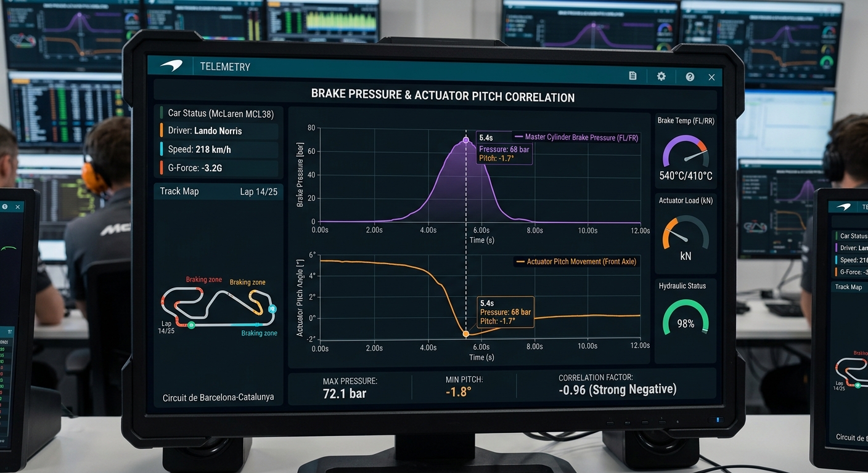
Task: Click the orange Braking zone label on map
Action: tap(248, 282)
